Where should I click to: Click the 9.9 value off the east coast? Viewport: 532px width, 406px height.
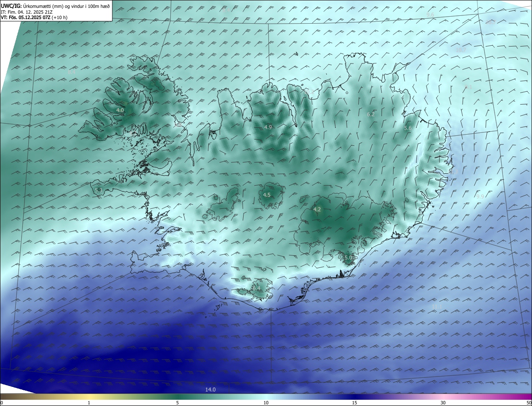tap(480, 196)
